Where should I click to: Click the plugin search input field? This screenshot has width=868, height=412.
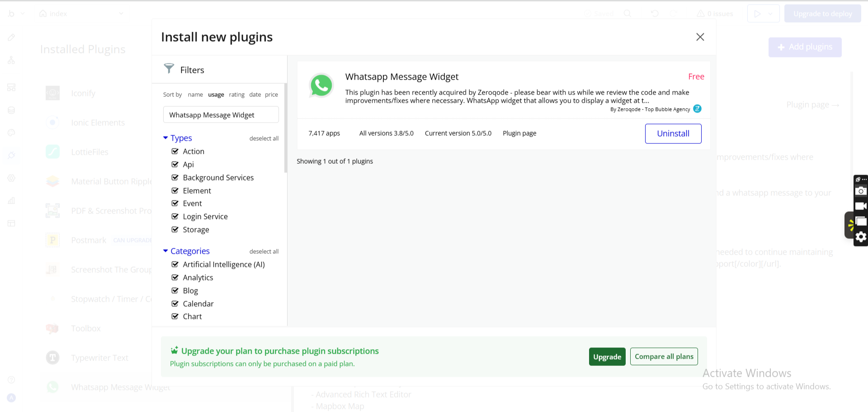point(221,115)
